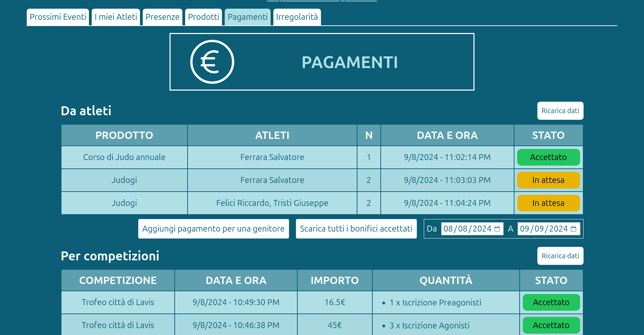Click the A end date field
Viewport: 644px width, 335px height.
(x=543, y=229)
